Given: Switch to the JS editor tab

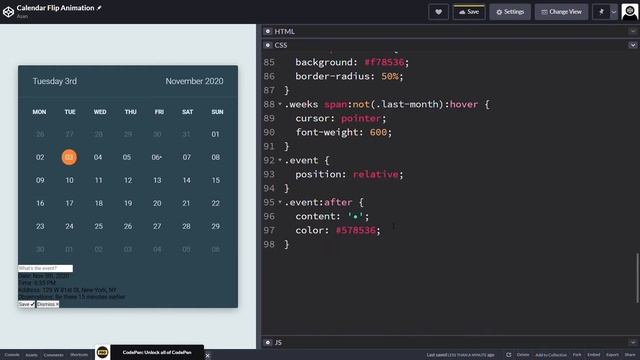Looking at the screenshot, I should [278, 342].
